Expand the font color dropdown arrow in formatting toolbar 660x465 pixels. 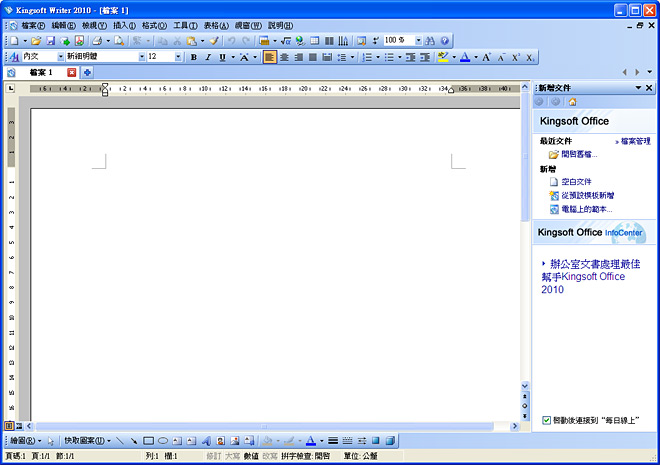[x=476, y=57]
